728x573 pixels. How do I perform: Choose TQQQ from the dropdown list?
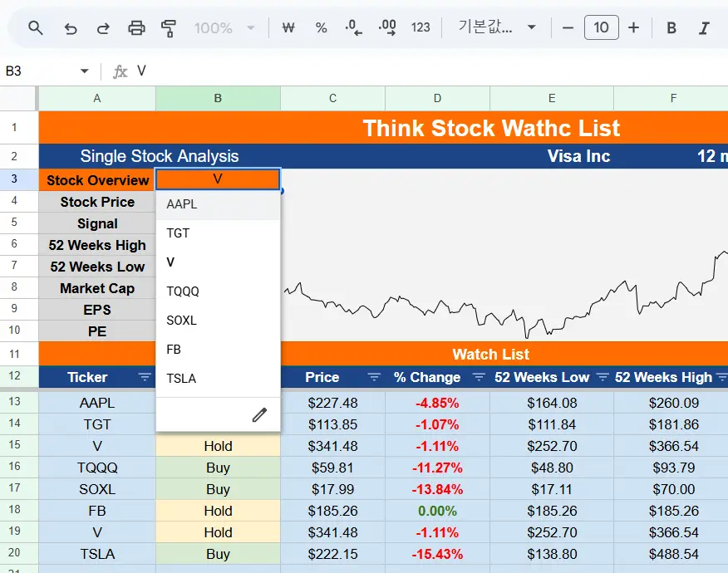pyautogui.click(x=219, y=291)
